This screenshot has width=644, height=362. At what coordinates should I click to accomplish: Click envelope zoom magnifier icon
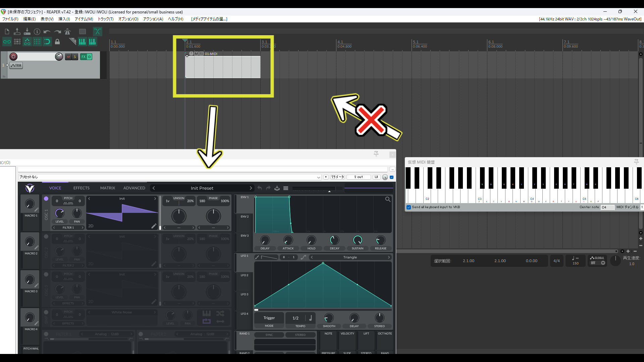[x=388, y=199]
